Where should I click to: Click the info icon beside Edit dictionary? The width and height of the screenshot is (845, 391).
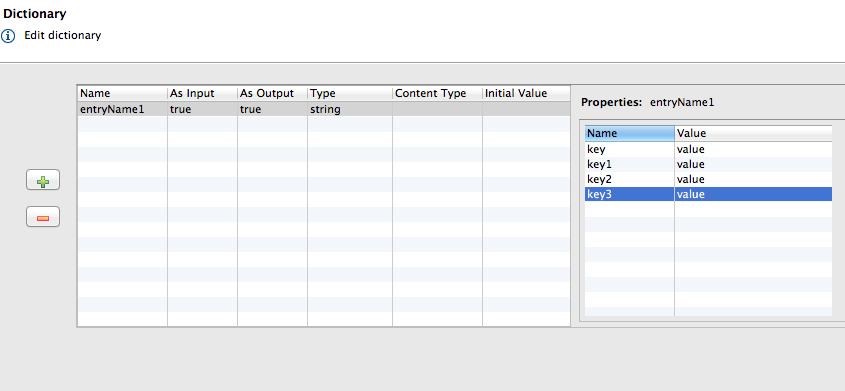tap(9, 36)
